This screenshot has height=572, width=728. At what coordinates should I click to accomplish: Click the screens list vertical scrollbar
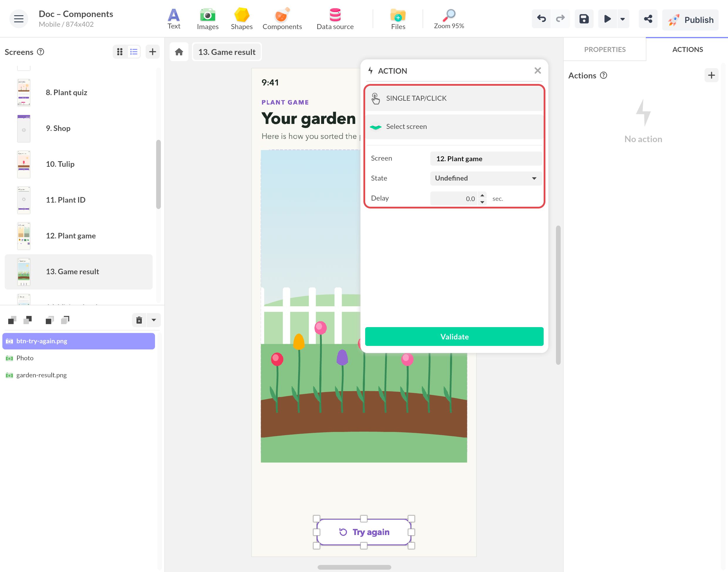coord(158,174)
